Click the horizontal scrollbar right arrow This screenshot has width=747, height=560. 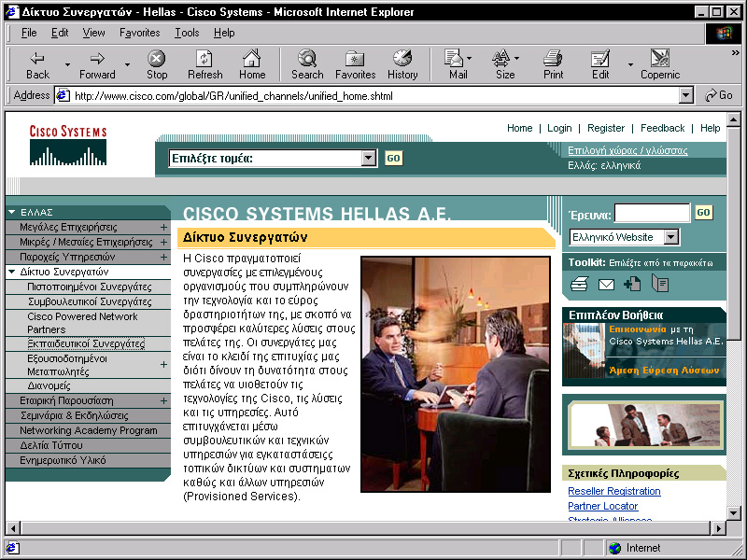717,527
